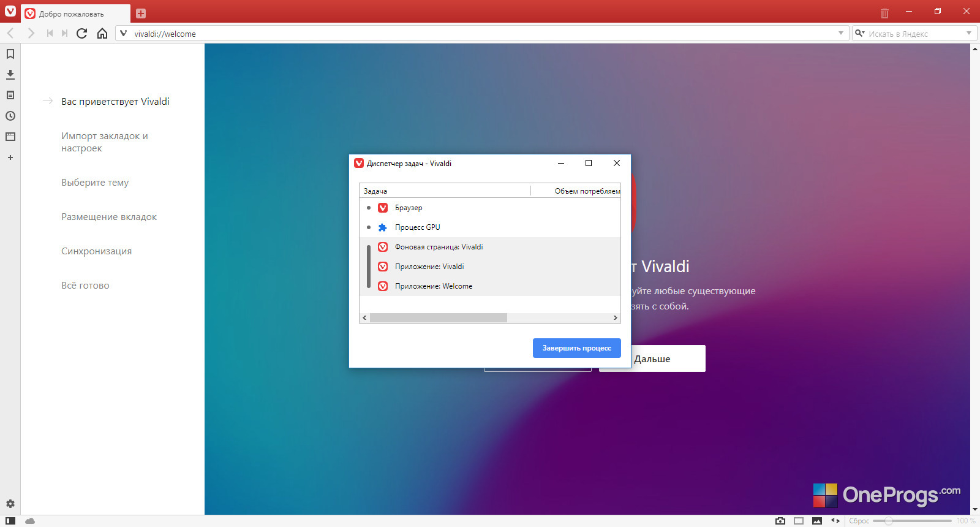Expand the search field dropdown arrow
This screenshot has height=527, width=980.
(969, 33)
